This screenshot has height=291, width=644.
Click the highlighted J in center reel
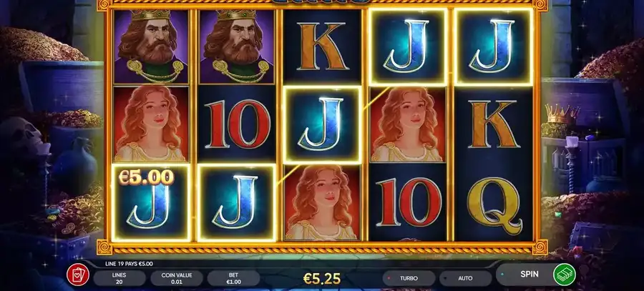point(322,124)
